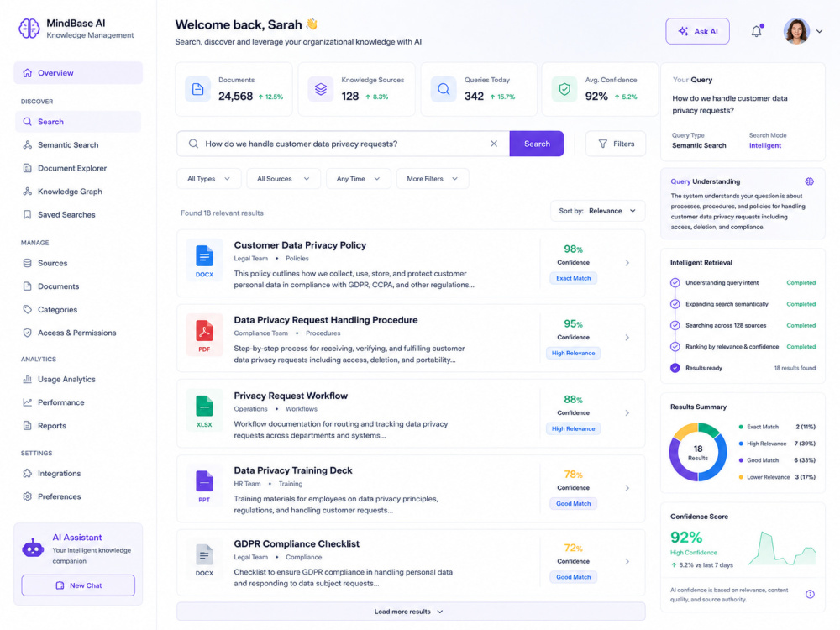
Task: Click the Documents file icon in sidebar
Action: pyautogui.click(x=28, y=286)
